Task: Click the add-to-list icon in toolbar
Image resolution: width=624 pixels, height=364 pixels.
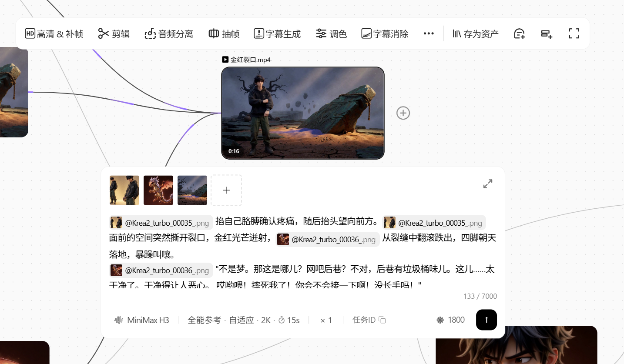Action: (x=547, y=33)
